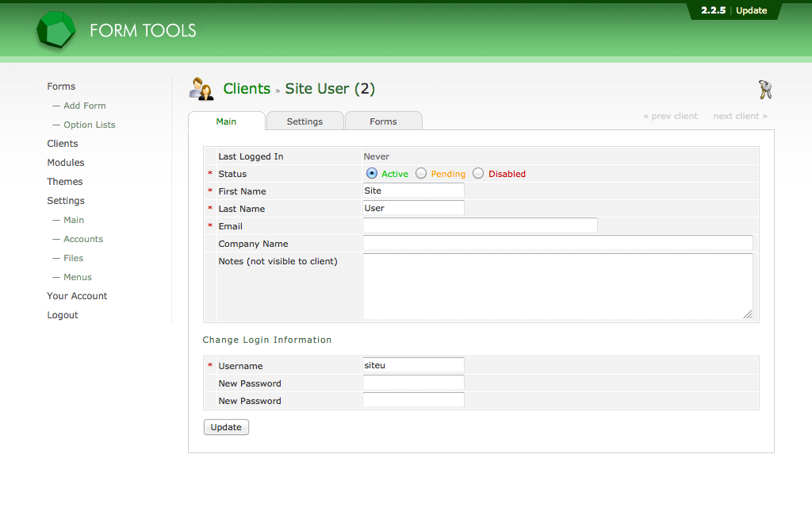Click the next client link

pyautogui.click(x=739, y=116)
